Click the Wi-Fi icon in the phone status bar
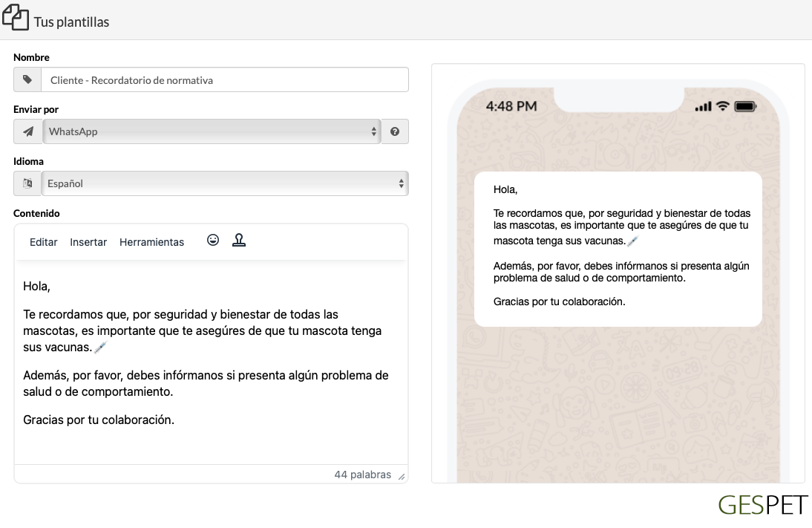The height and width of the screenshot is (528, 812). coord(724,106)
